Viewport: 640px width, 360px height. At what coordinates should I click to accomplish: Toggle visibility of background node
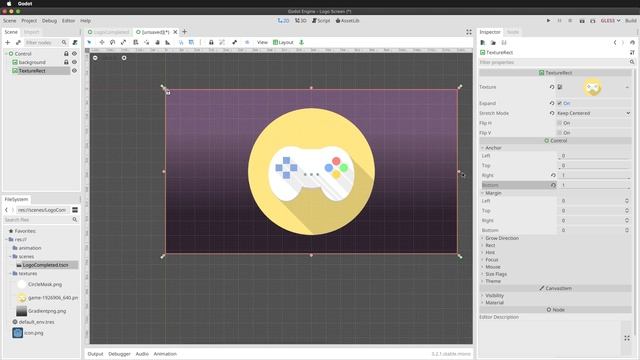tap(74, 62)
